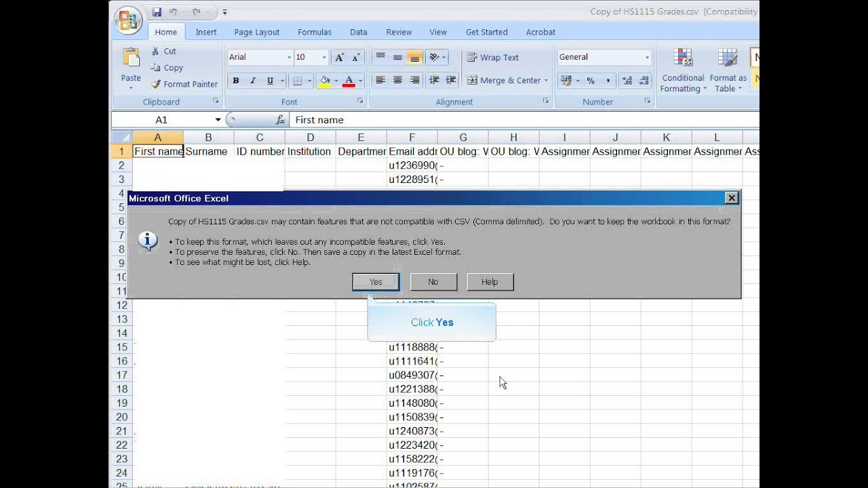Image resolution: width=868 pixels, height=488 pixels.
Task: Apply yellow Fill Color bucket
Action: tap(325, 81)
